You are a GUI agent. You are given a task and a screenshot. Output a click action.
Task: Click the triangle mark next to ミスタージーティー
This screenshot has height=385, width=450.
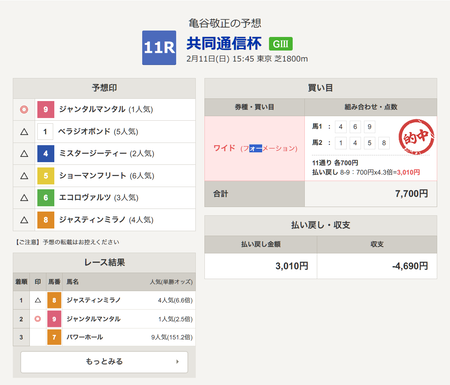[x=24, y=154]
